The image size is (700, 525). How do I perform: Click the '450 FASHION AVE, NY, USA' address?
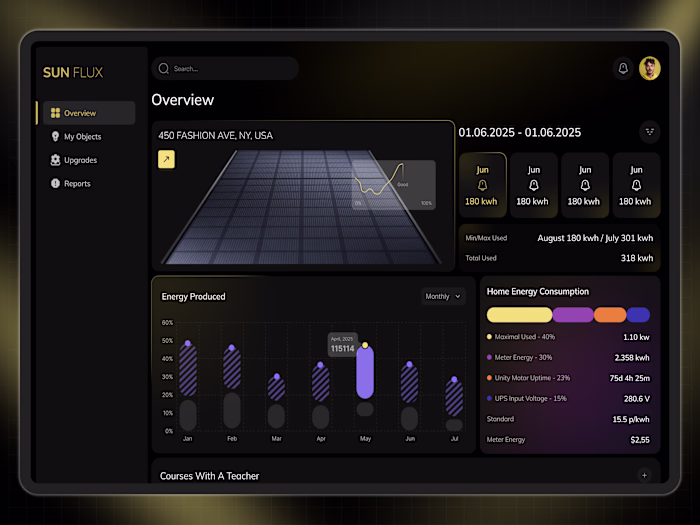point(216,136)
